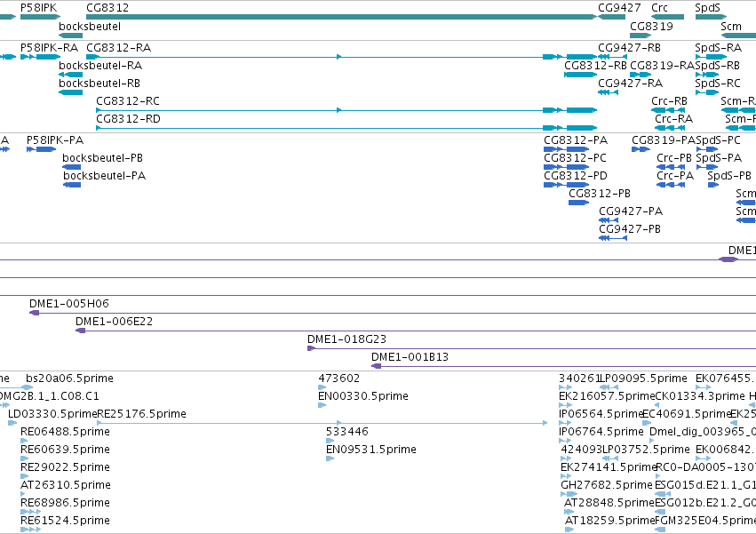Click the CG8312-PB protein label
This screenshot has width=756, height=534.
tap(600, 194)
